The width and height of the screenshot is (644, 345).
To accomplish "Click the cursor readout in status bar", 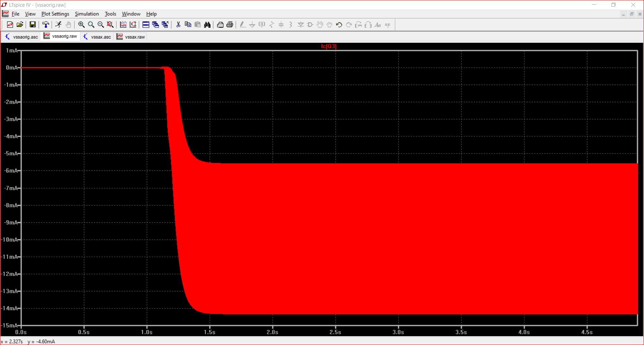I will [28, 341].
